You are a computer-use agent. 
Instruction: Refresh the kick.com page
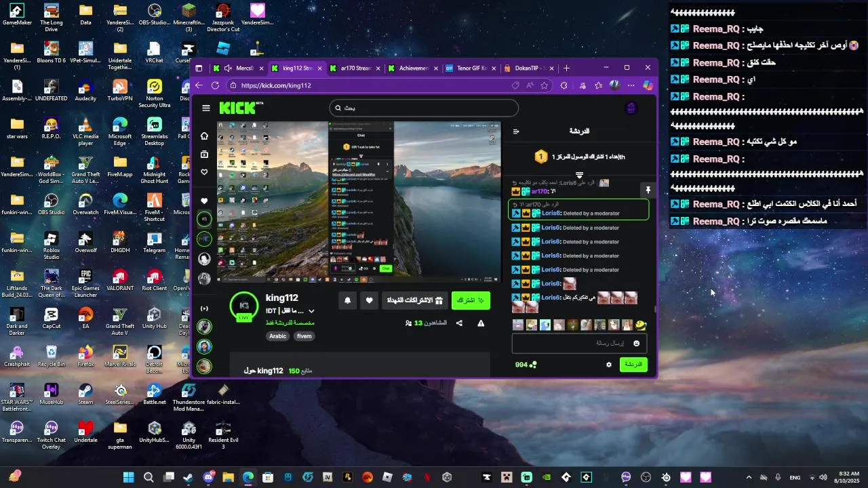click(x=215, y=85)
